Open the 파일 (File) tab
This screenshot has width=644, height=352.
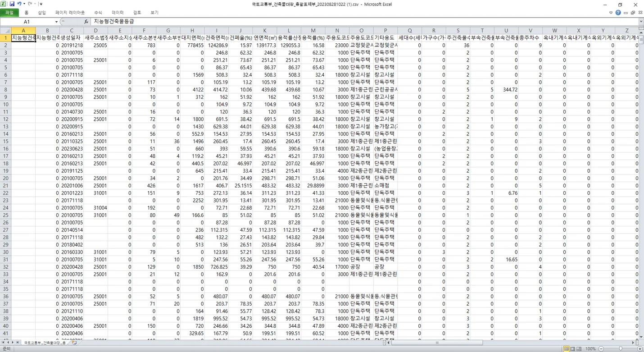(x=9, y=13)
